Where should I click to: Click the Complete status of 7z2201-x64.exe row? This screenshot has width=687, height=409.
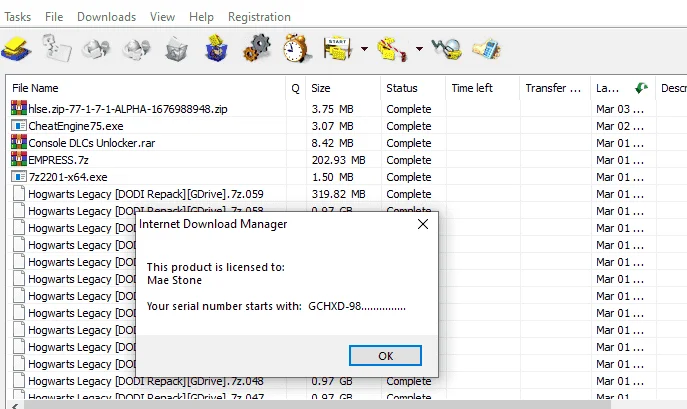pos(409,177)
